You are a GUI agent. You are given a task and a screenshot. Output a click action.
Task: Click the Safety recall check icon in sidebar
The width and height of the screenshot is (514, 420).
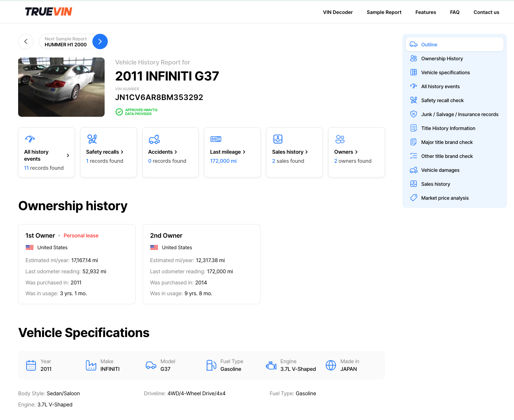coord(414,100)
